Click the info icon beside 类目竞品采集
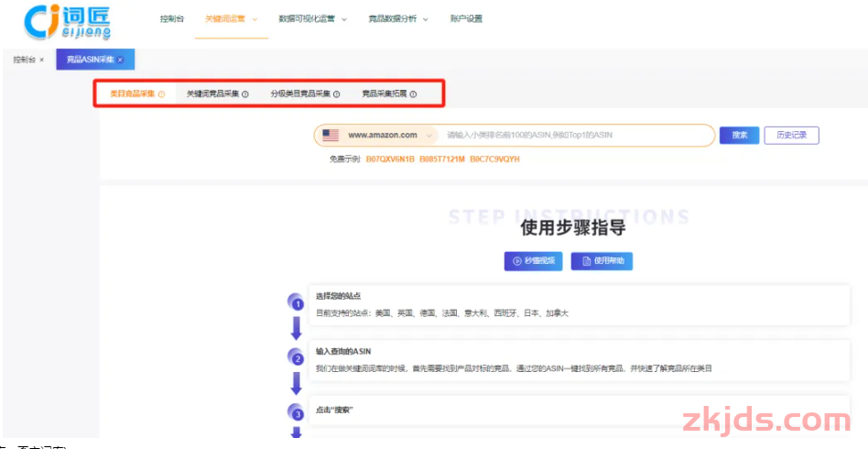Viewport: 868px width, 449px height. [x=162, y=94]
